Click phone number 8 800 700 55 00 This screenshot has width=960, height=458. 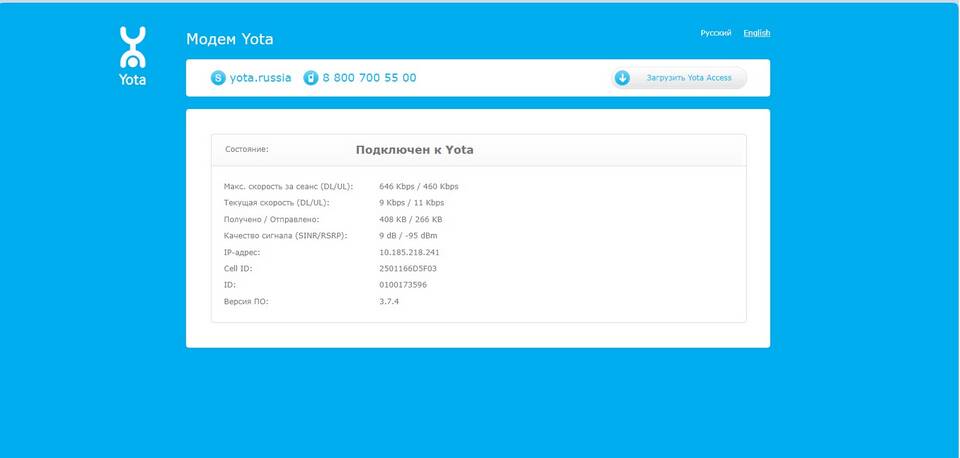369,78
